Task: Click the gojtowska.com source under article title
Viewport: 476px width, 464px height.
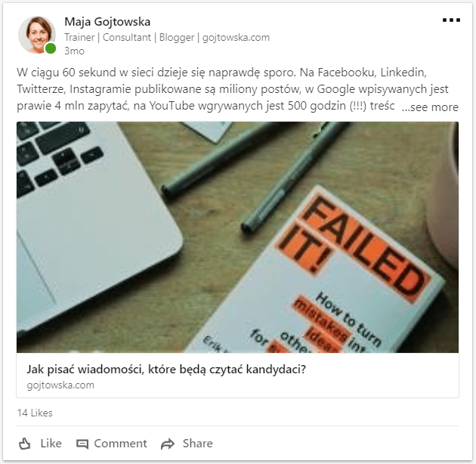Action: click(x=60, y=385)
